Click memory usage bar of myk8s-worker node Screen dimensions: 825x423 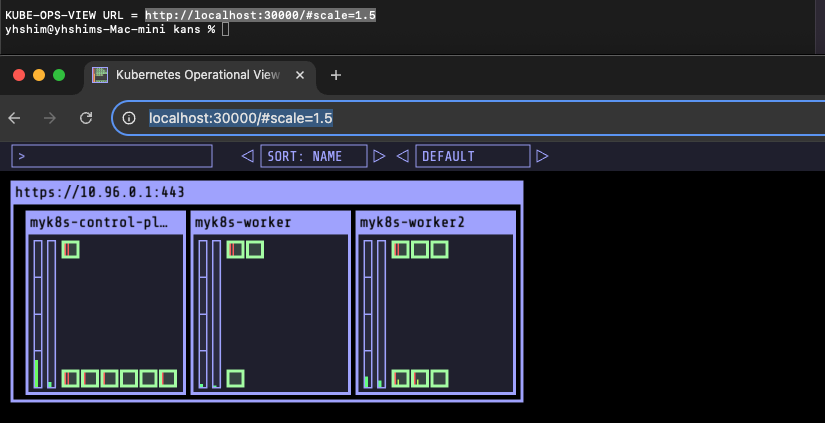click(x=216, y=314)
